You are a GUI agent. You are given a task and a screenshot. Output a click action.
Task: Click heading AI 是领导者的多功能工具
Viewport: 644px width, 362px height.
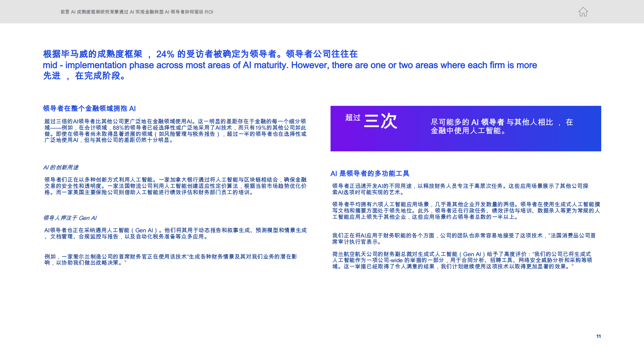[370, 173]
